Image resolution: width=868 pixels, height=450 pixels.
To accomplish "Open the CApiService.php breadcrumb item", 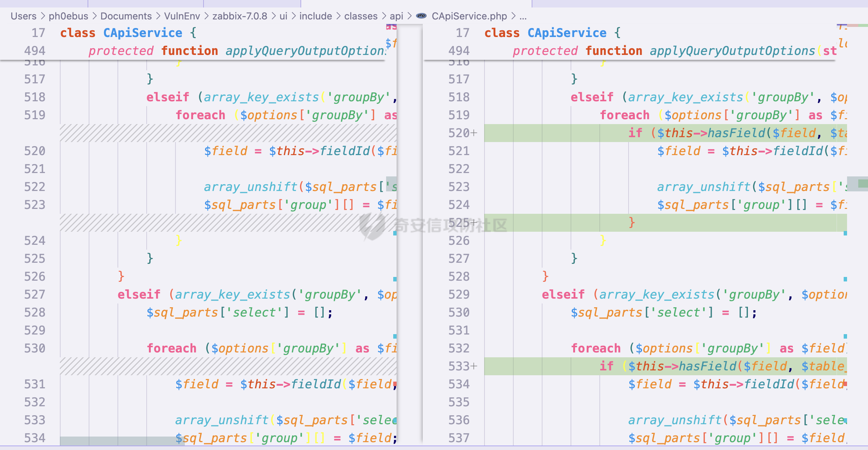I will point(469,16).
